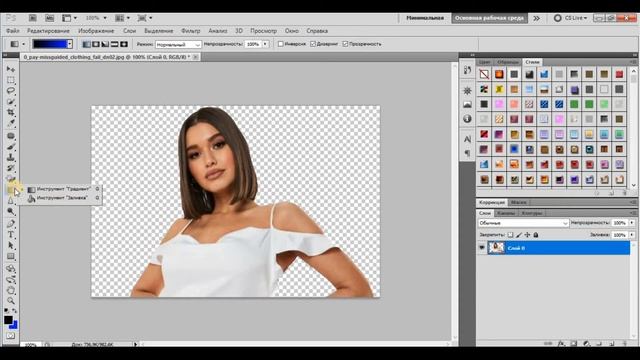This screenshot has width=640, height=360.
Task: Toggle lock all on the layer
Action: [x=536, y=235]
